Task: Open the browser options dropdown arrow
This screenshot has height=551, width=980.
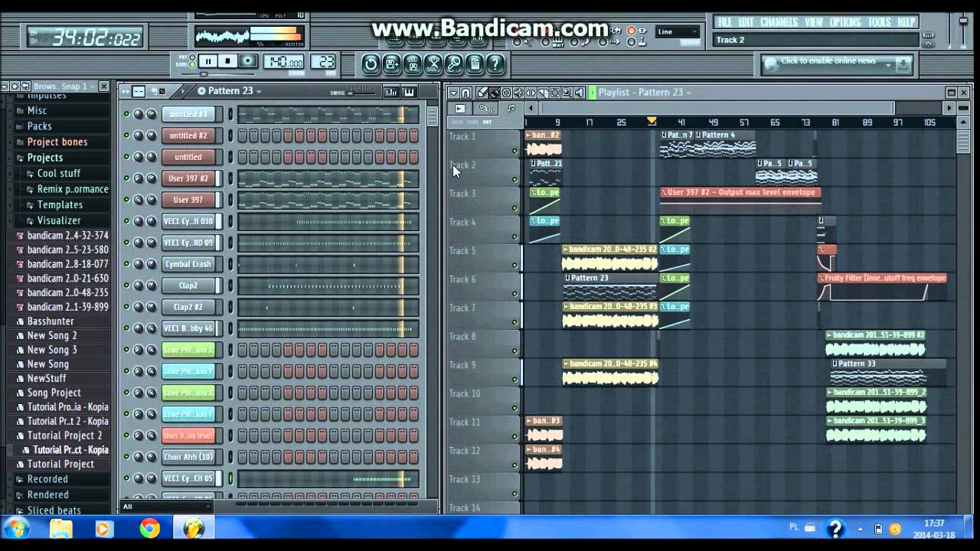Action: click(x=5, y=86)
